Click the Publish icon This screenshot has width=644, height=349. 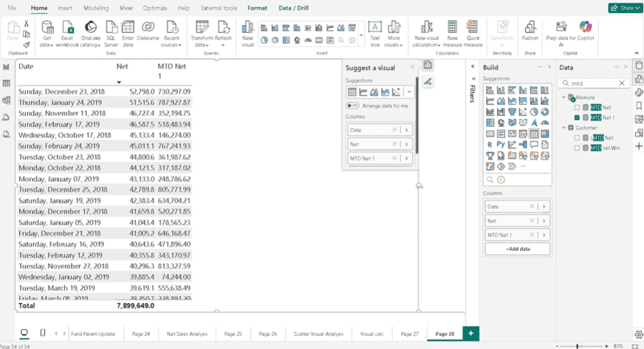530,31
